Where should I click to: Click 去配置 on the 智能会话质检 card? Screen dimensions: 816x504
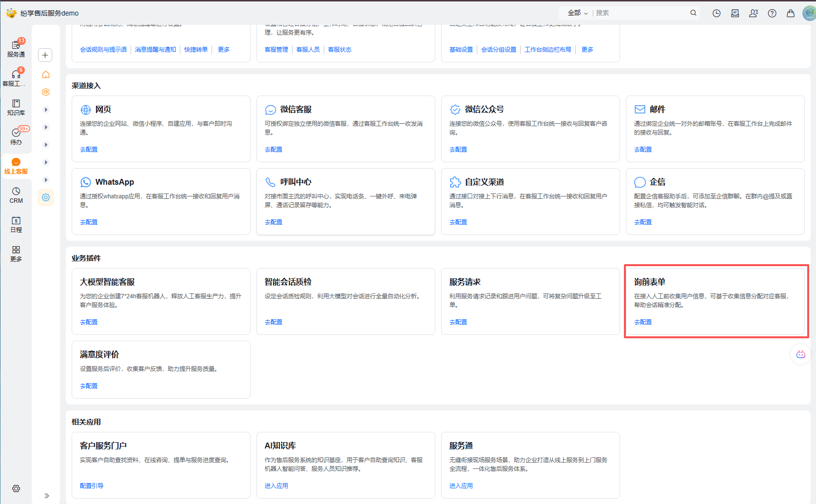point(273,322)
